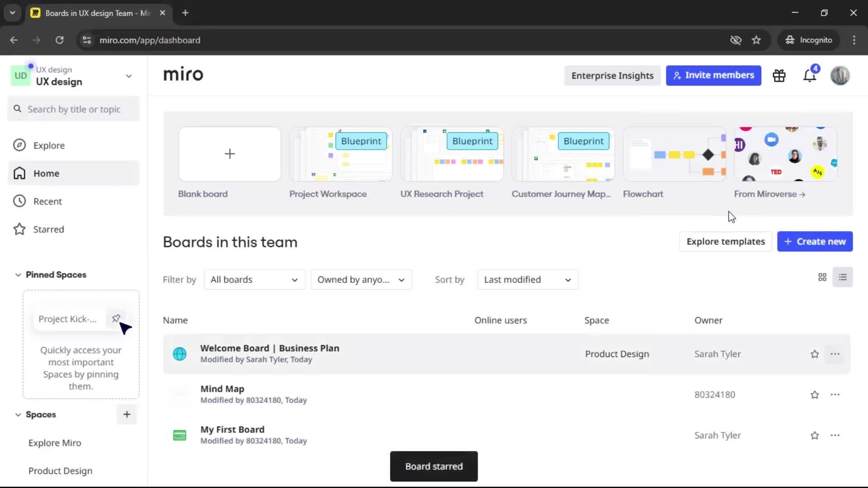Open the tab search dropdown arrow
Image resolution: width=868 pixels, height=488 pixels.
13,13
